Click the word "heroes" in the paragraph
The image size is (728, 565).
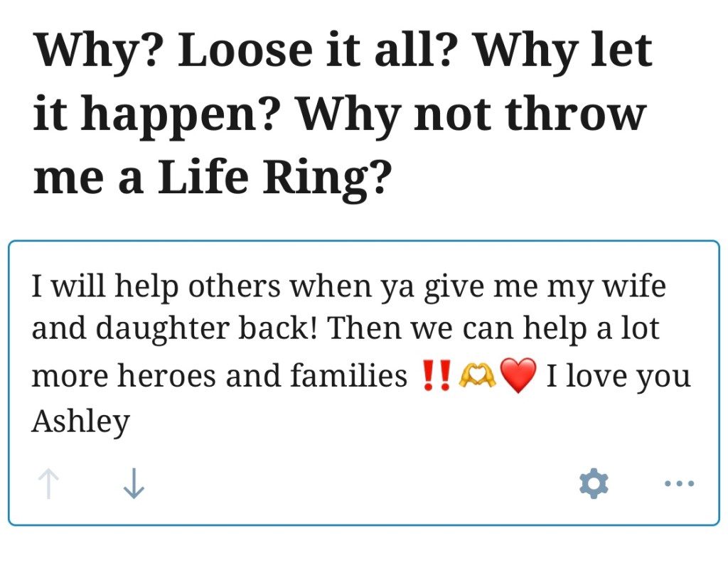pos(167,376)
